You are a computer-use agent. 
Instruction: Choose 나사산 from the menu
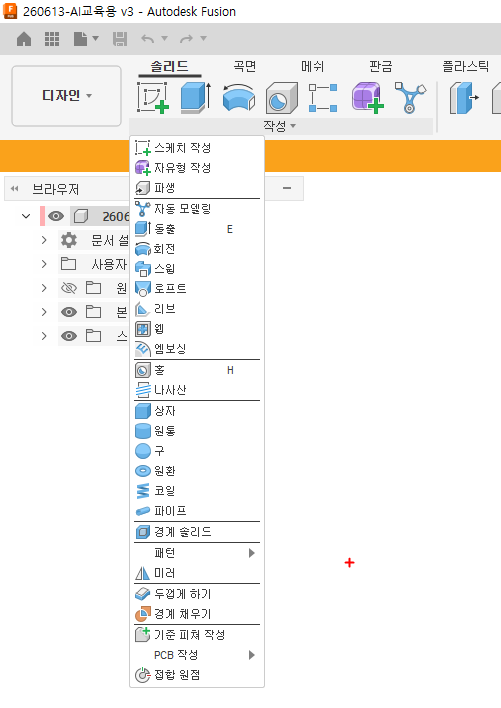click(x=197, y=390)
